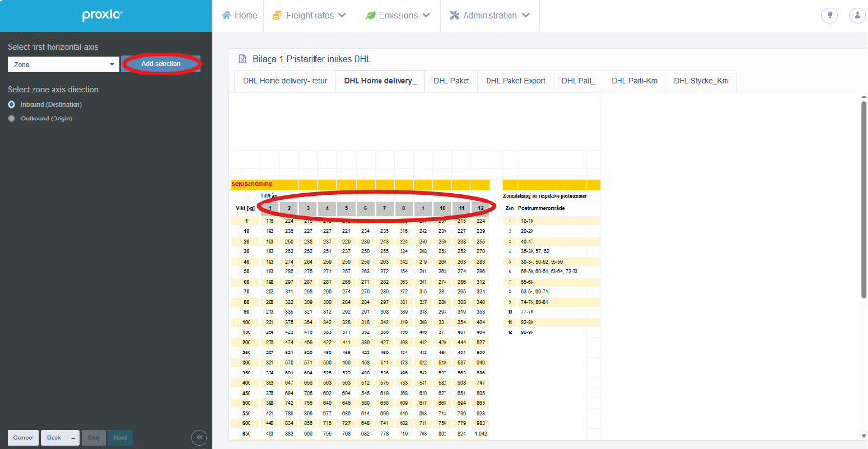Switch to DHL Home delivery_ tab
Viewport: 868px width, 449px height.
coord(380,81)
